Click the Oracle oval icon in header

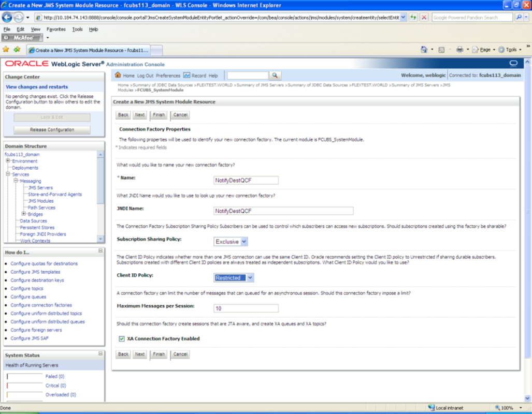click(513, 63)
